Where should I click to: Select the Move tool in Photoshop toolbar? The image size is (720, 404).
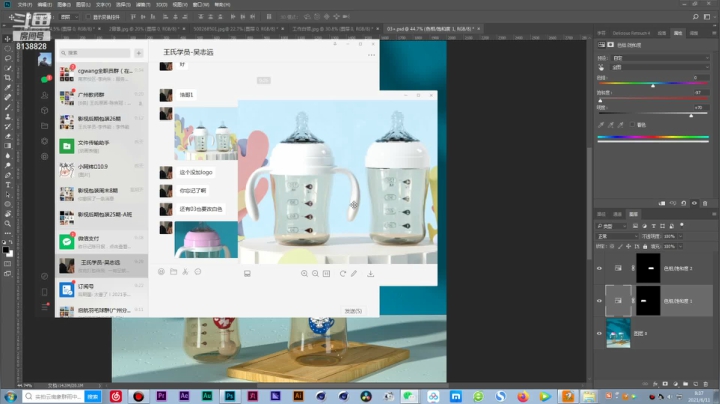coord(7,39)
